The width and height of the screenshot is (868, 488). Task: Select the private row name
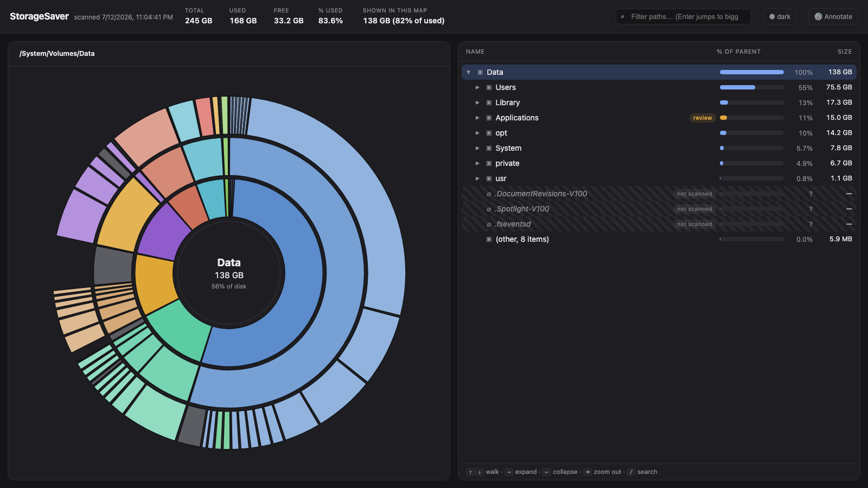point(507,163)
